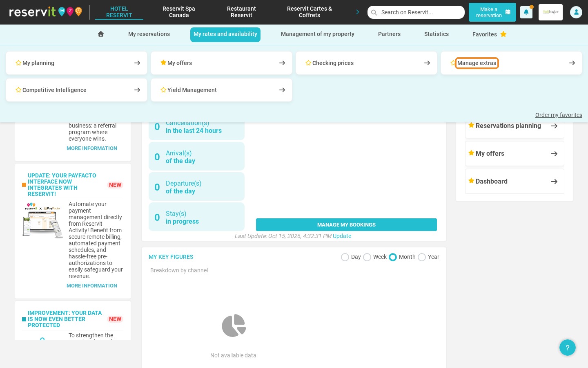588x368 pixels.
Task: Click the search magnifier icon
Action: [x=374, y=12]
